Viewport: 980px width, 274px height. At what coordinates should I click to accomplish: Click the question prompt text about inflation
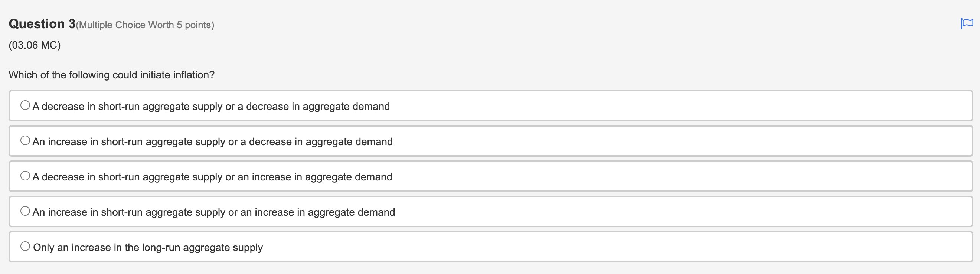(111, 75)
